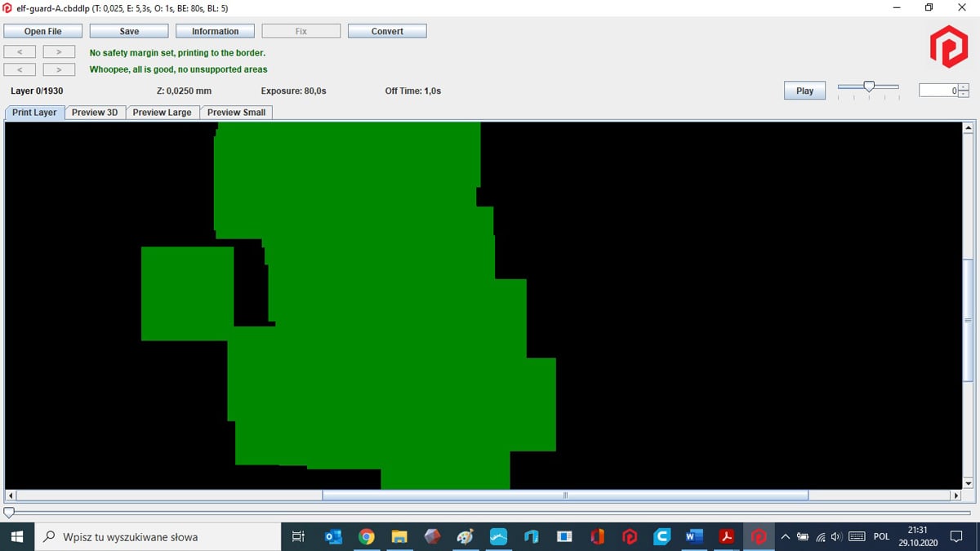Save the current file
Image resolution: width=980 pixels, height=551 pixels.
pos(129,31)
